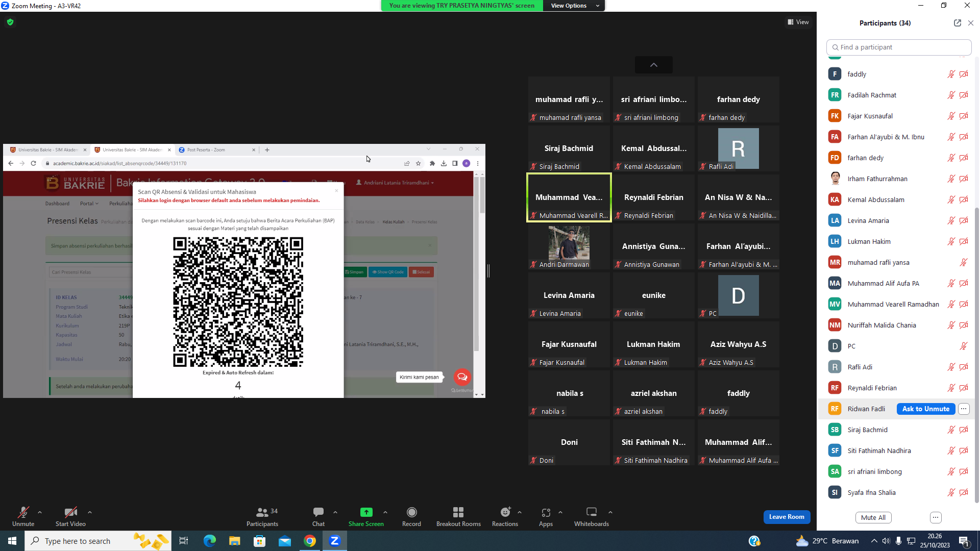Open Google Chrome from taskbar

click(310, 541)
